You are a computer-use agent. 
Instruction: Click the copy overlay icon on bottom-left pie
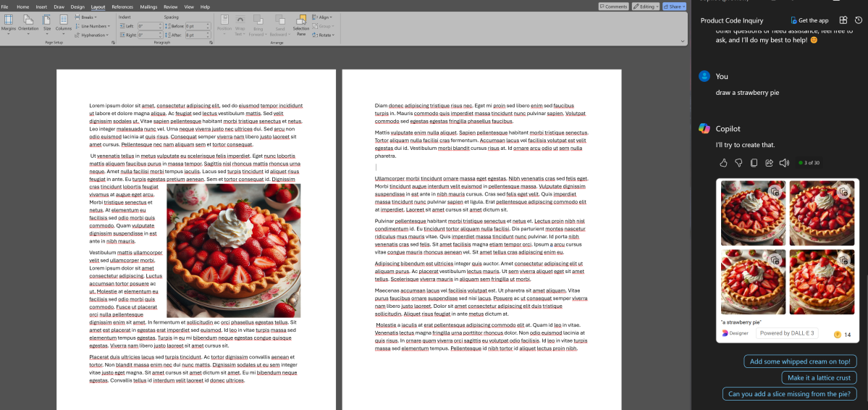[x=775, y=260]
